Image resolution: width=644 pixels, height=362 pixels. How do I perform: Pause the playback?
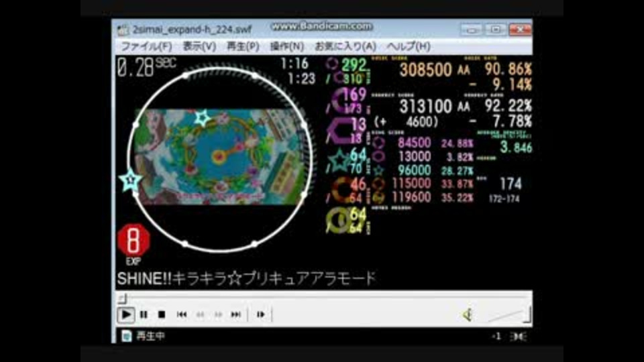click(144, 315)
